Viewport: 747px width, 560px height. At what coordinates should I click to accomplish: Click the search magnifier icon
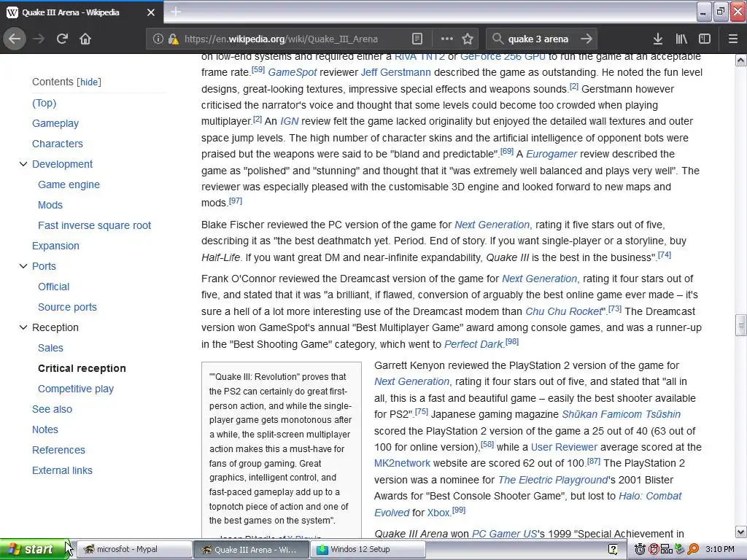point(498,39)
